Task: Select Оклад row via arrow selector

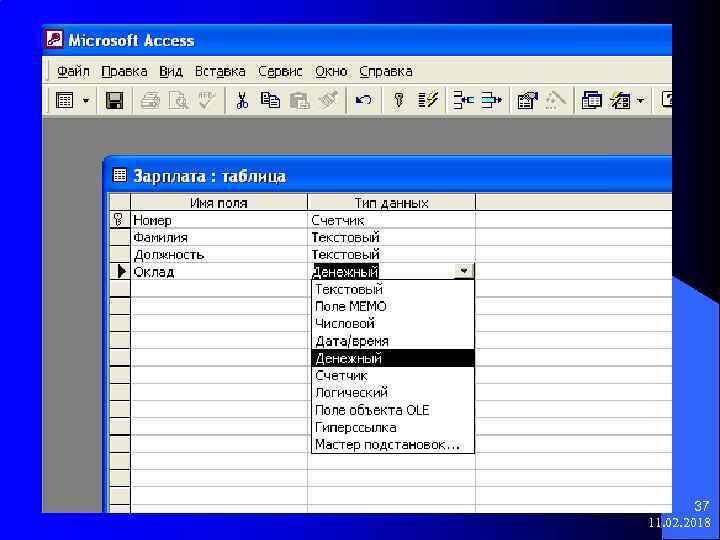Action: point(119,272)
